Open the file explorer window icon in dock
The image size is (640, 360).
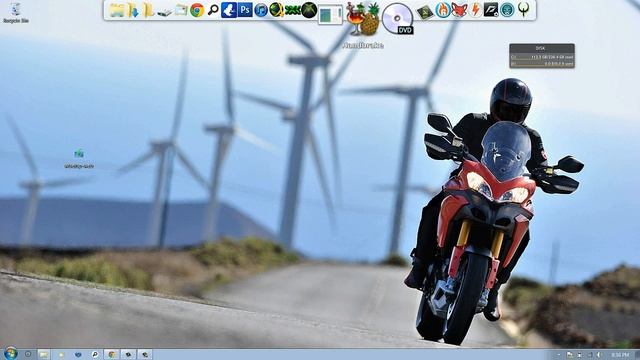click(x=181, y=10)
